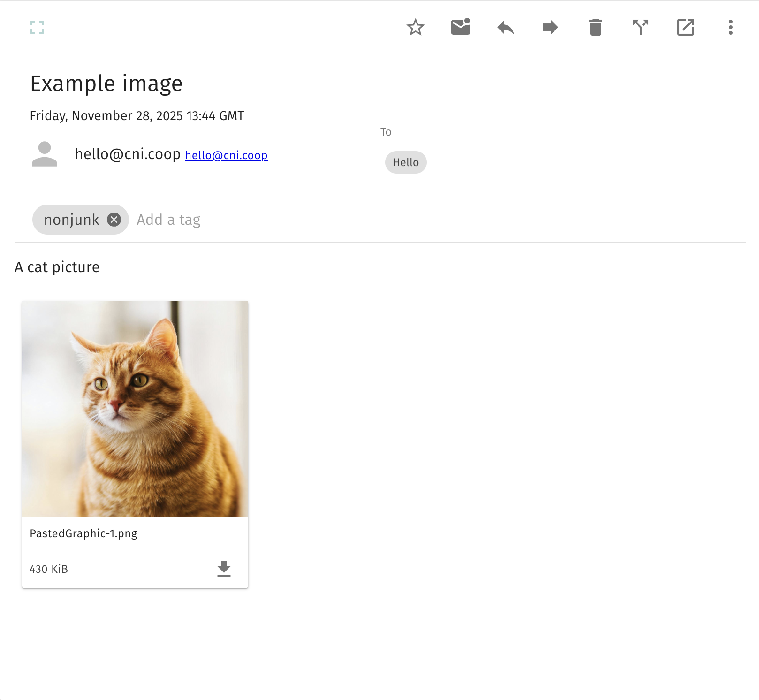
Task: Switch focus to the To section
Action: [386, 132]
